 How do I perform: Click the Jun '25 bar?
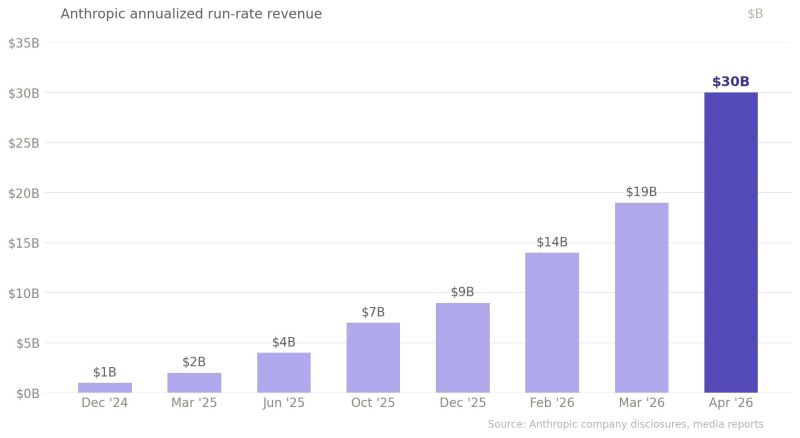point(284,373)
